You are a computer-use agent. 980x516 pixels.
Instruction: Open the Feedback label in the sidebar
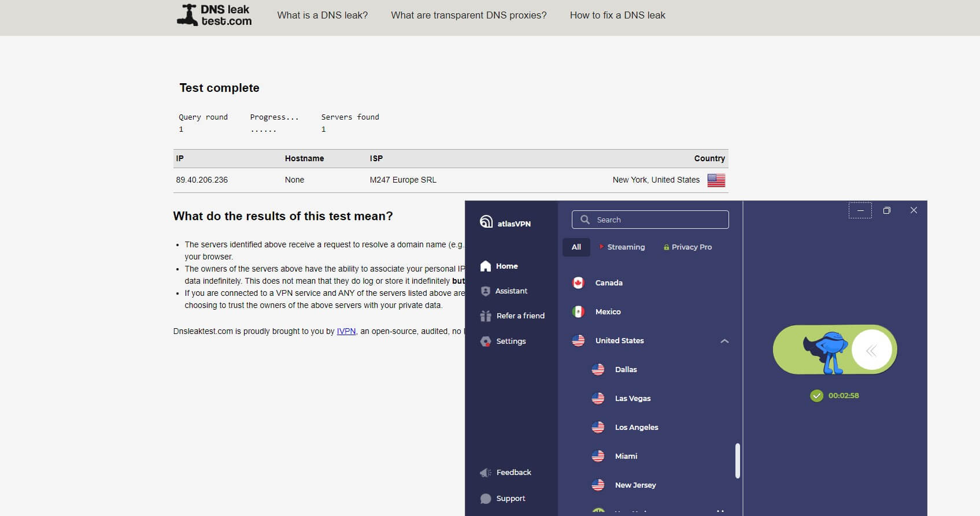(513, 472)
